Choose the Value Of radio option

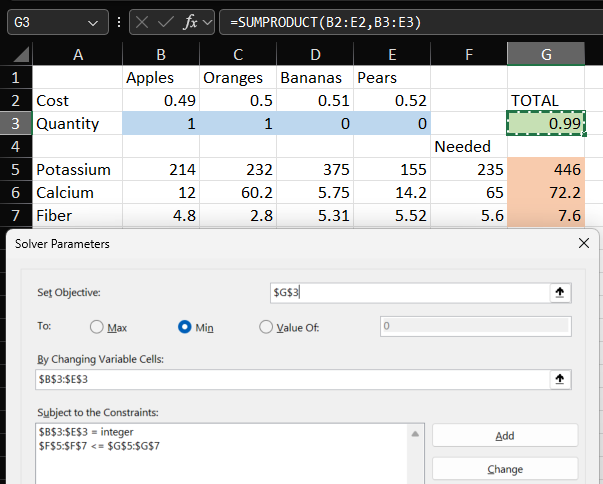click(x=266, y=327)
